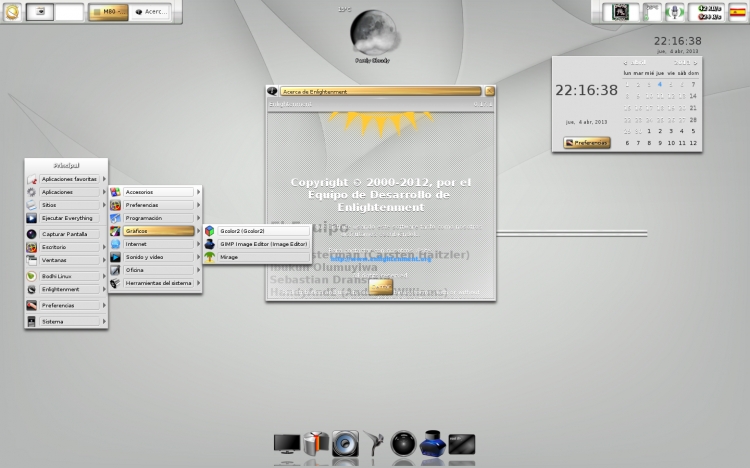The height and width of the screenshot is (468, 750).
Task: Click the silver bird dock icon
Action: (375, 443)
